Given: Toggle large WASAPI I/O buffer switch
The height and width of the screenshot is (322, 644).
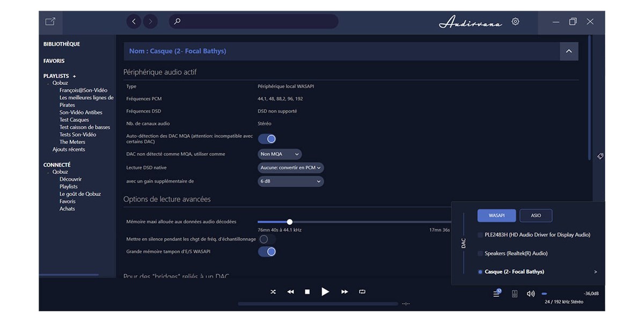Looking at the screenshot, I should point(267,252).
